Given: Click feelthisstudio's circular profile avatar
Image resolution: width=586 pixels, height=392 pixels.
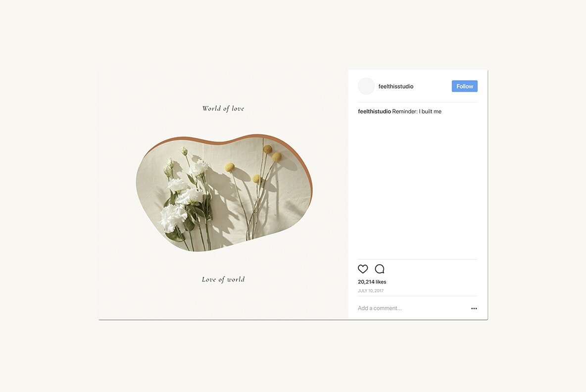Looking at the screenshot, I should (366, 86).
